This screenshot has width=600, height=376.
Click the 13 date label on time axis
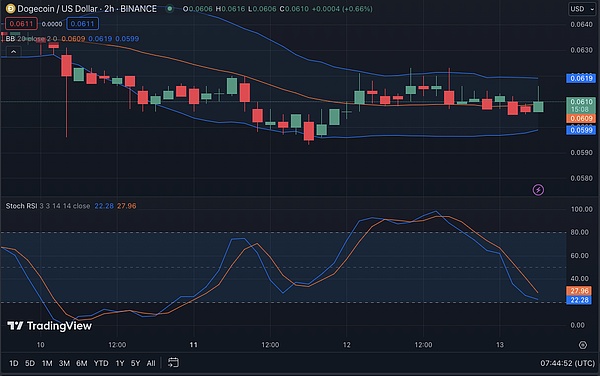pyautogui.click(x=500, y=345)
